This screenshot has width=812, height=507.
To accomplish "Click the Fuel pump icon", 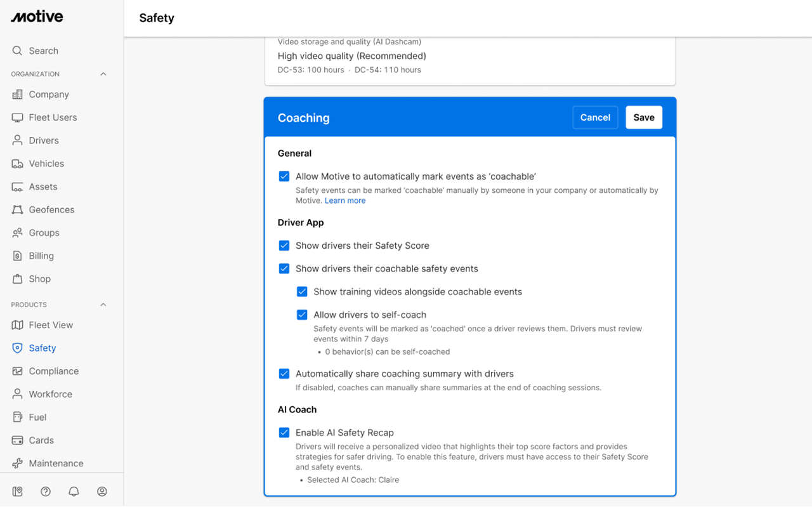I will pyautogui.click(x=17, y=417).
